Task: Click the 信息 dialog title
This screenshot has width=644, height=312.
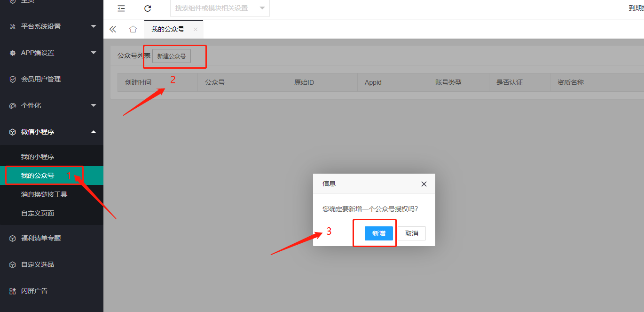Action: [x=329, y=184]
